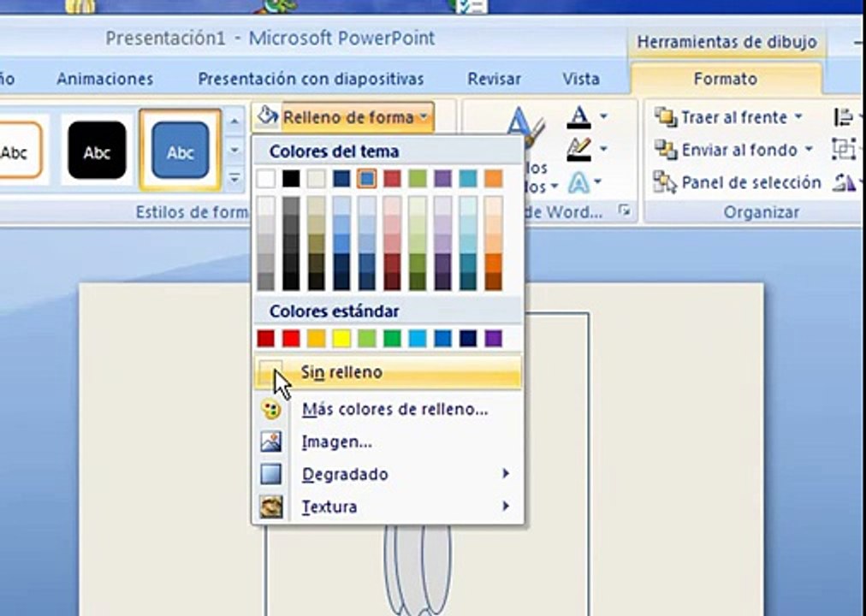Pick white theme color swatch
The width and height of the screenshot is (866, 616).
click(x=265, y=178)
